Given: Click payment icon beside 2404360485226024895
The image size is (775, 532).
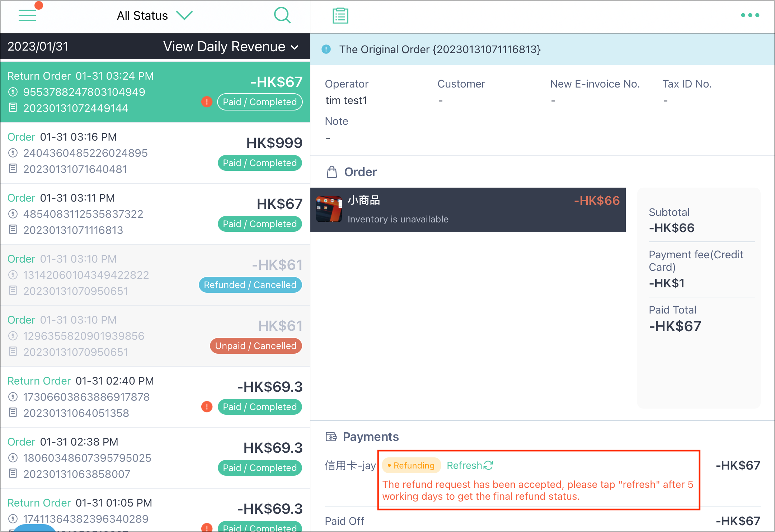Looking at the screenshot, I should 13,153.
